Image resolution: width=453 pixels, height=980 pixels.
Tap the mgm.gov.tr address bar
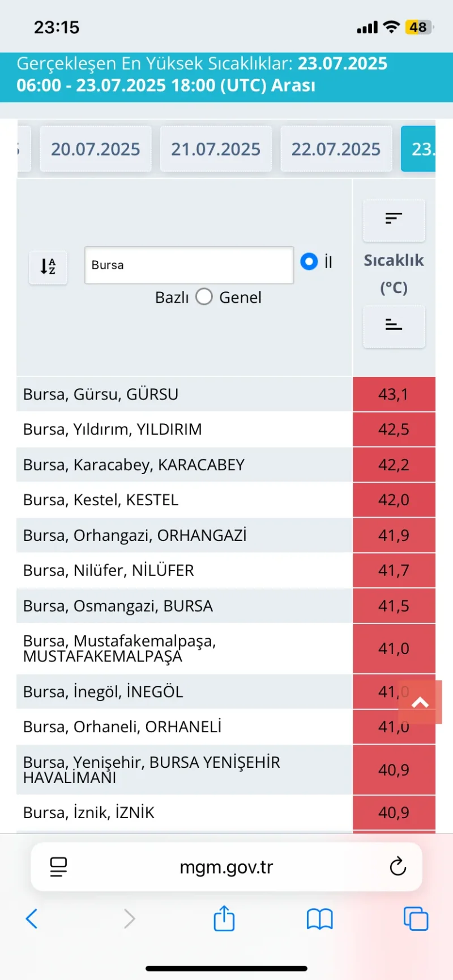226,866
